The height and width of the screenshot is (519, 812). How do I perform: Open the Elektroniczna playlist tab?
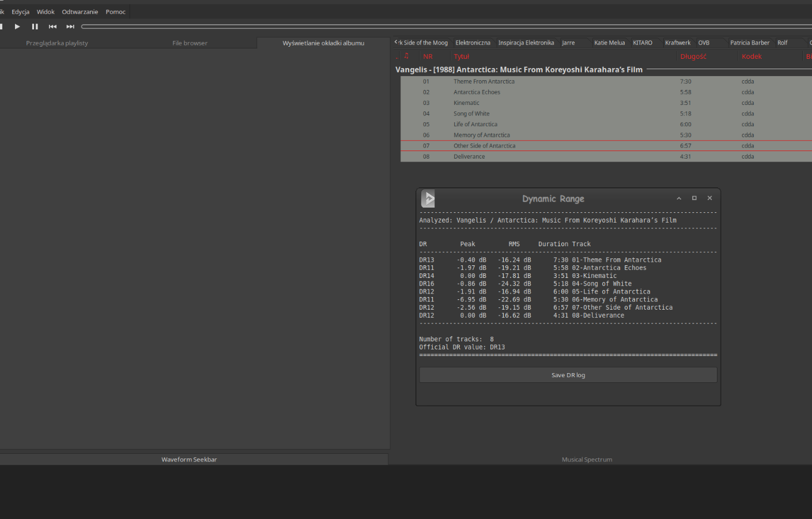[x=473, y=43]
